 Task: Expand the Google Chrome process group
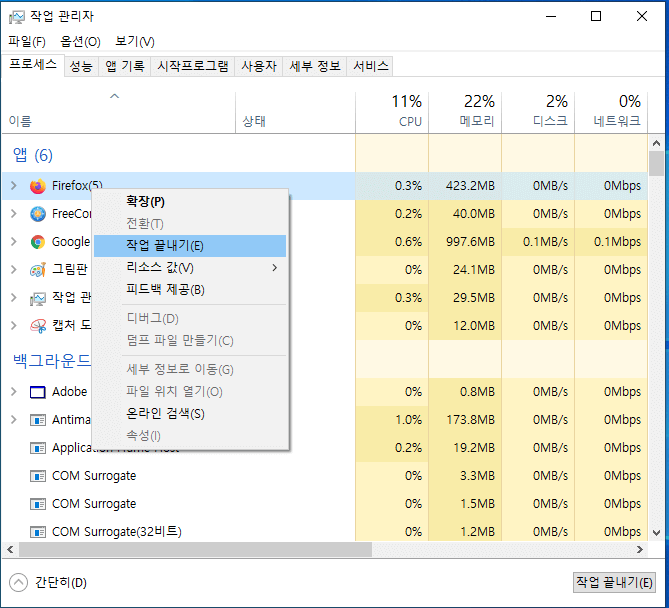(x=14, y=241)
